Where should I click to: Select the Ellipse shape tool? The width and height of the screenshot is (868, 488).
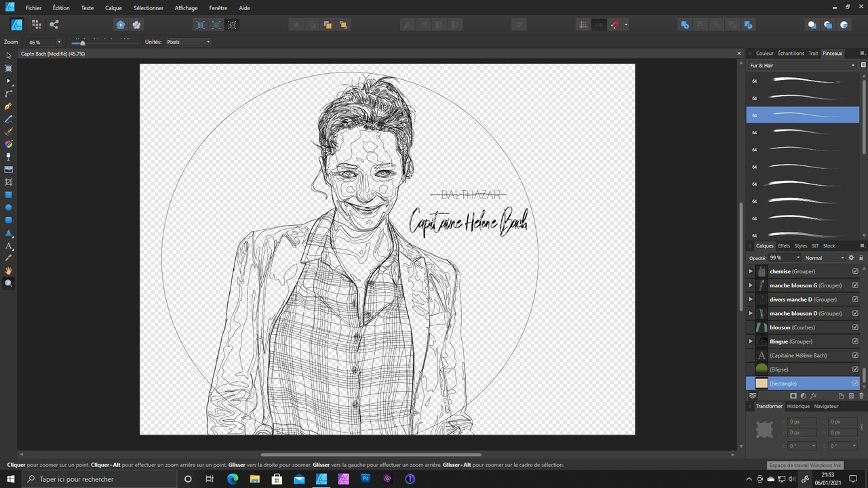[9, 207]
